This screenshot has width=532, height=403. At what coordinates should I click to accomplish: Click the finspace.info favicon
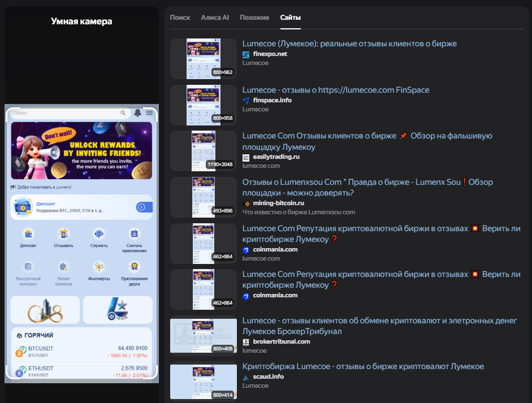[x=246, y=101]
